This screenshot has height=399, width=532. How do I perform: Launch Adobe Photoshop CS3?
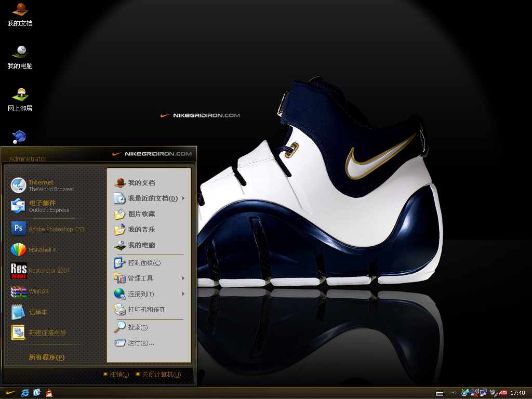point(47,229)
